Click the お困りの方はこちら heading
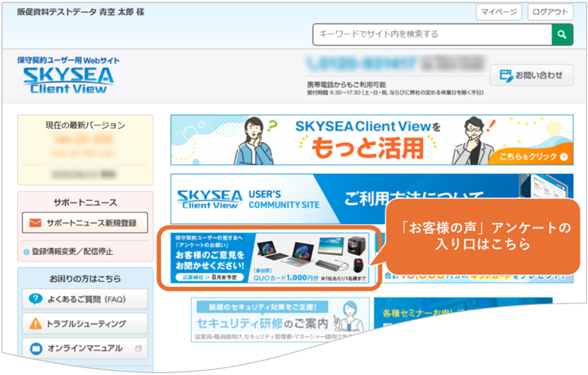Screen dimensions: 588x375 pyautogui.click(x=85, y=279)
